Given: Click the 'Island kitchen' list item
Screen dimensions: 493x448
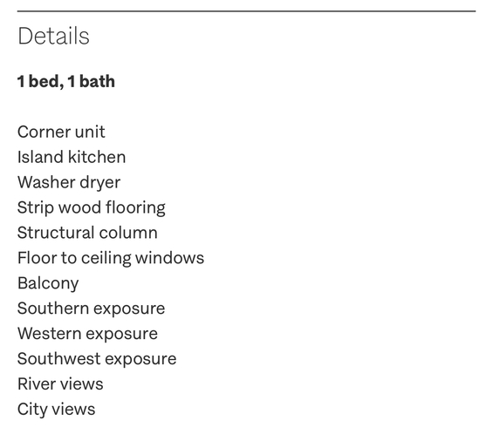Looking at the screenshot, I should (x=72, y=157).
